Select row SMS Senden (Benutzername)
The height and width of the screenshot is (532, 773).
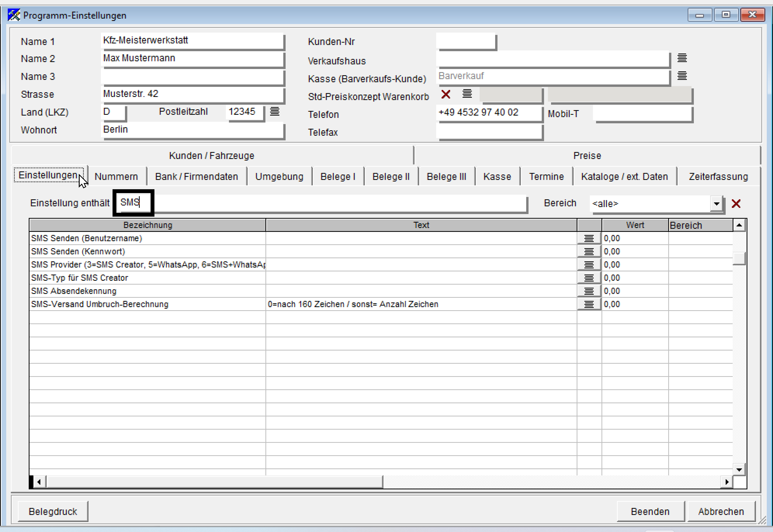pos(381,238)
